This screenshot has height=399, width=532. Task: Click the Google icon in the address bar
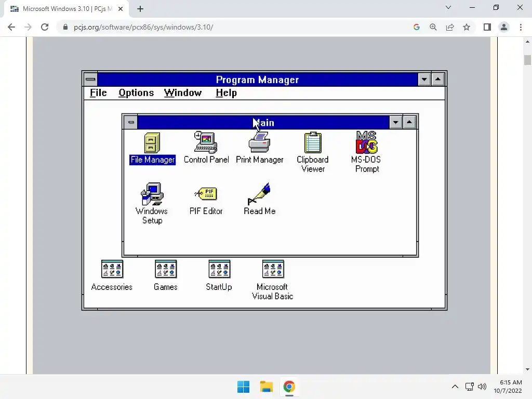point(417,27)
